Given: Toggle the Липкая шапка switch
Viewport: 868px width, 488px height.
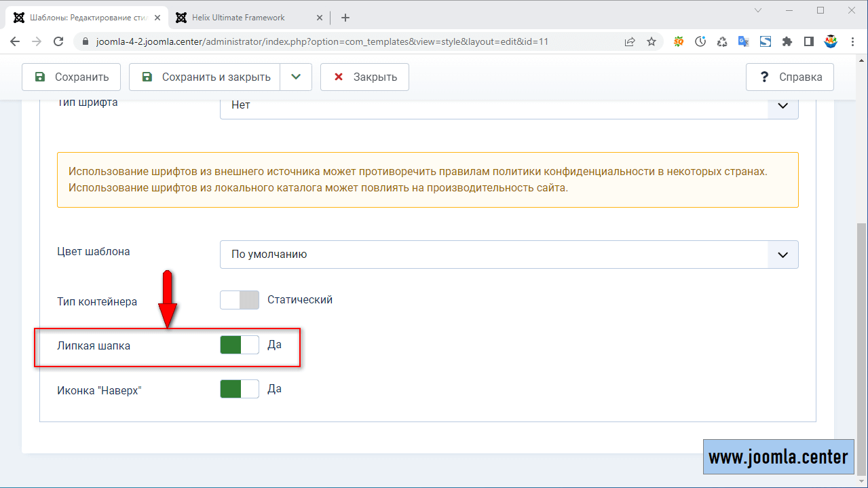Looking at the screenshot, I should [240, 345].
